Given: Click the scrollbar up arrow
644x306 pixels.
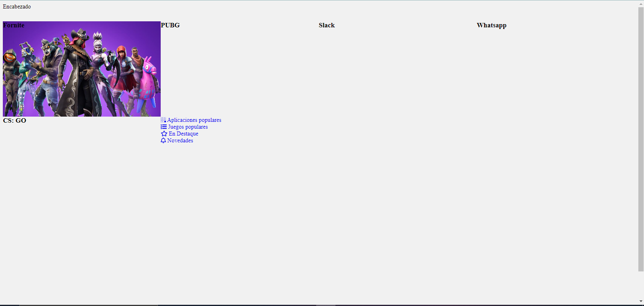Looking at the screenshot, I should [x=641, y=4].
